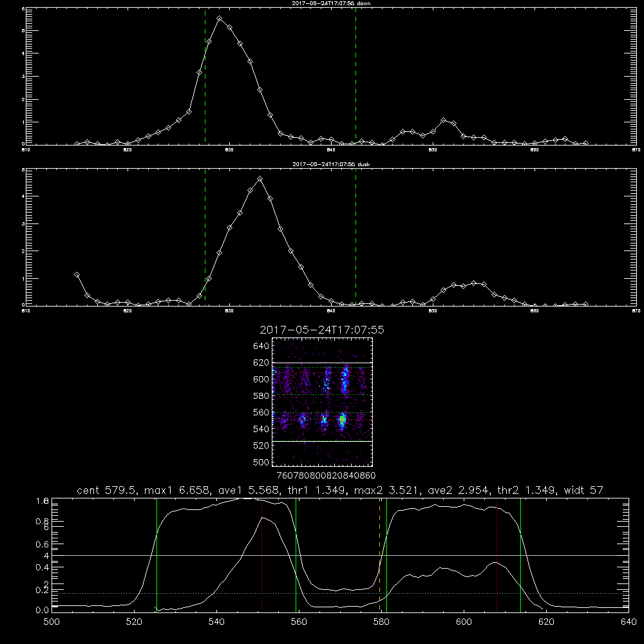Click the "2017-05-24T17:07:55 dusk" plot title
The image size is (644, 644).
tap(331, 164)
